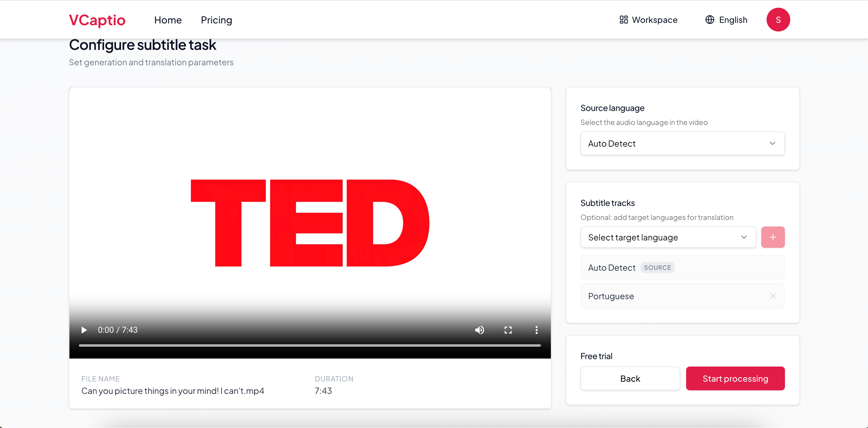868x428 pixels.
Task: Expand the Select target language dropdown
Action: (x=668, y=237)
